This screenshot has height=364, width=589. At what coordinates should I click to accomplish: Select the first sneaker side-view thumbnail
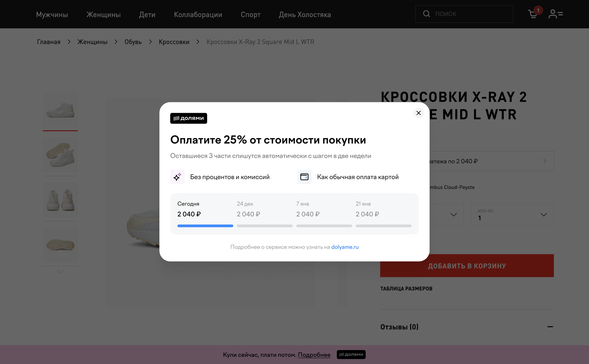click(60, 110)
